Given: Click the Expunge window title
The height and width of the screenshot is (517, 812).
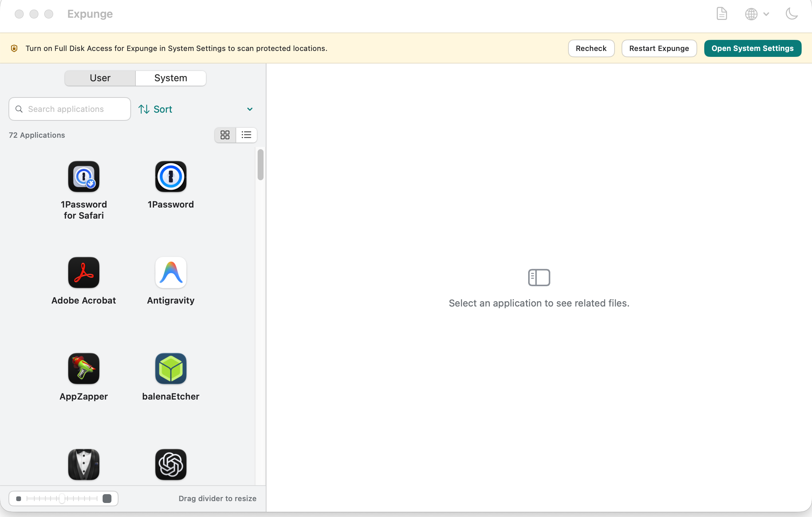Looking at the screenshot, I should click(x=90, y=14).
